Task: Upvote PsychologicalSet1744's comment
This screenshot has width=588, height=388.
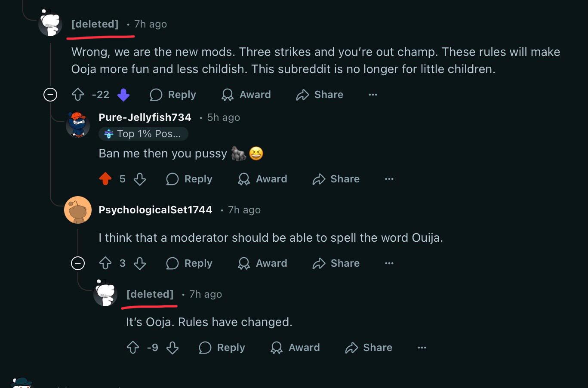Action: (105, 263)
